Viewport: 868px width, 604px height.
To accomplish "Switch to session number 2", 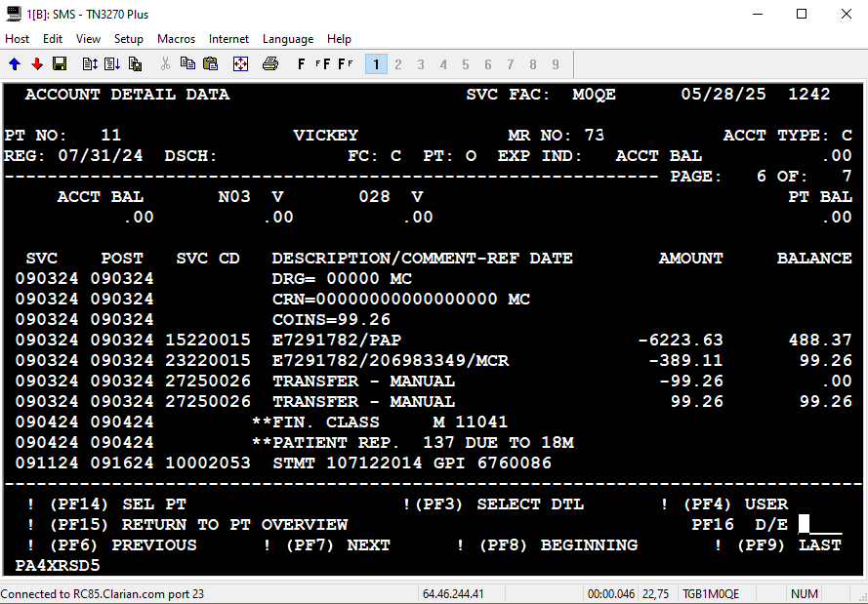I will pos(398,64).
